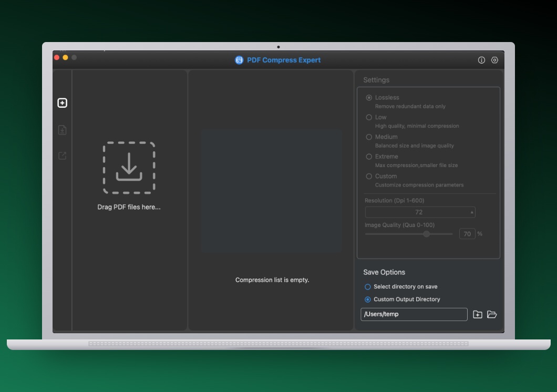The height and width of the screenshot is (392, 557).
Task: Select the Custom compression option
Action: tap(369, 176)
